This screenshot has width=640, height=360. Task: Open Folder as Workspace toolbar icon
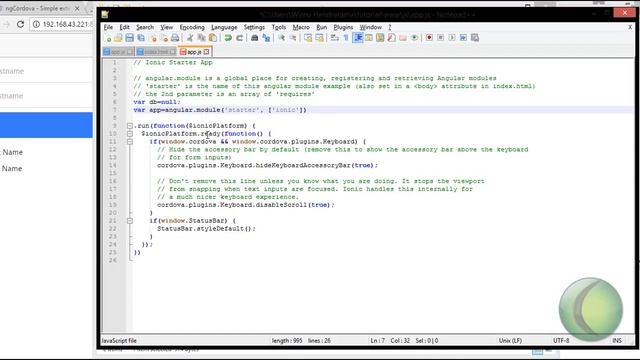[x=403, y=38]
